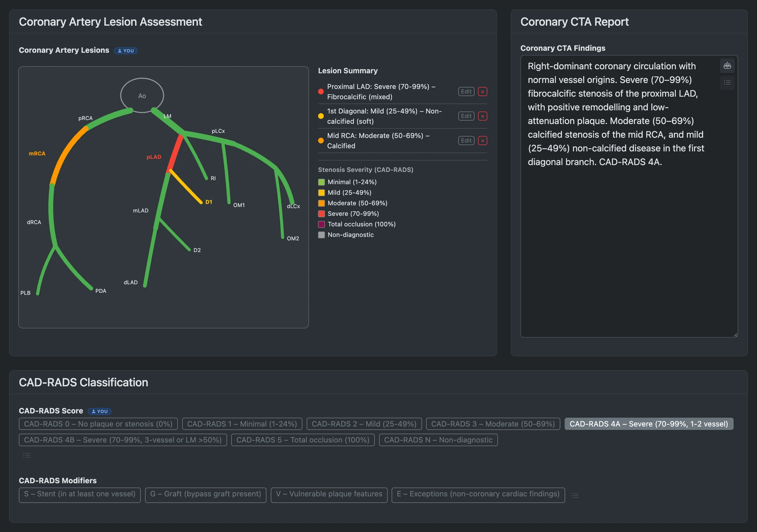Click the Non-diagnostic grey legend swatch
Image resolution: width=757 pixels, height=532 pixels.
(321, 235)
